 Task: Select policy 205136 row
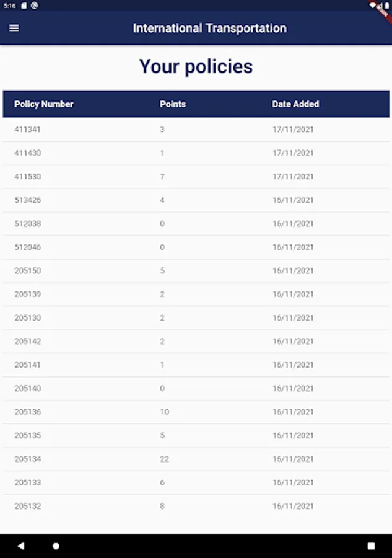(x=28, y=412)
